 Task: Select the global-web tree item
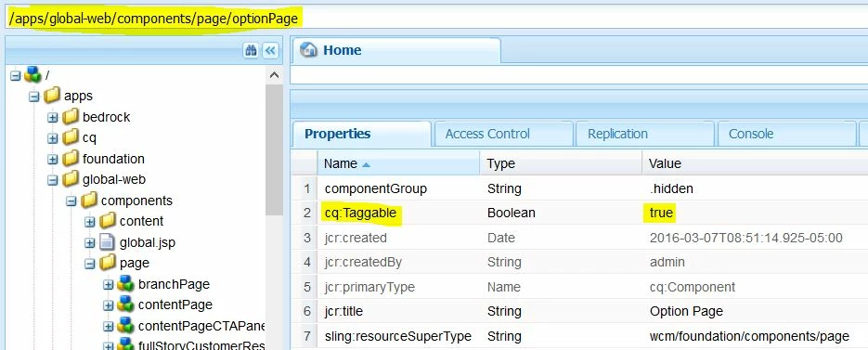[114, 180]
